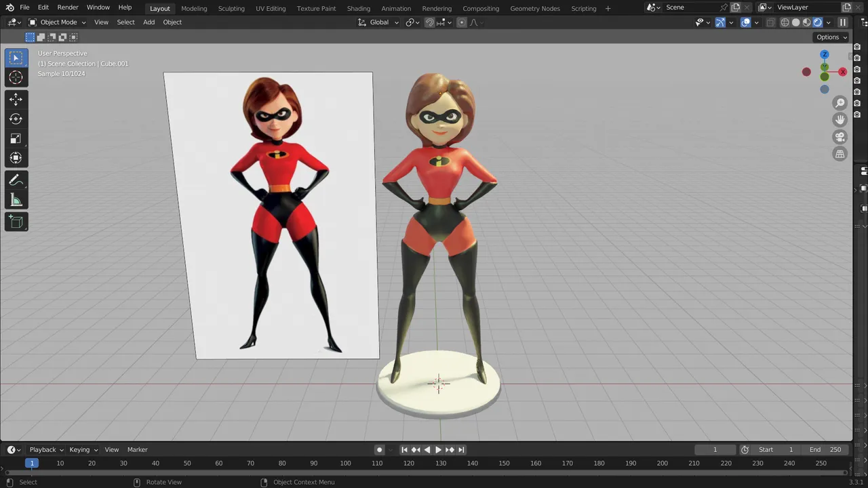868x488 pixels.
Task: Switch to the Shading workspace tab
Action: pyautogui.click(x=359, y=8)
